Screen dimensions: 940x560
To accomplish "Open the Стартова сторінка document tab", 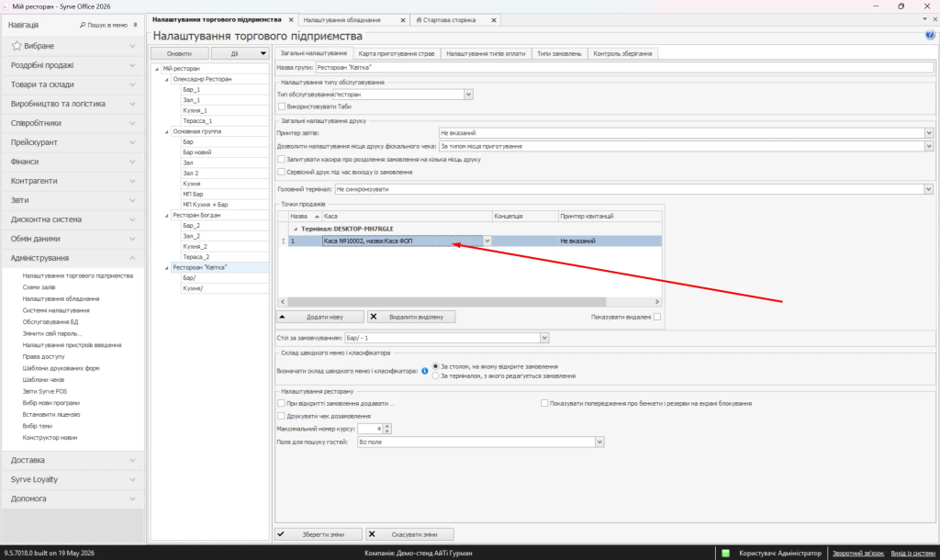I will (450, 20).
